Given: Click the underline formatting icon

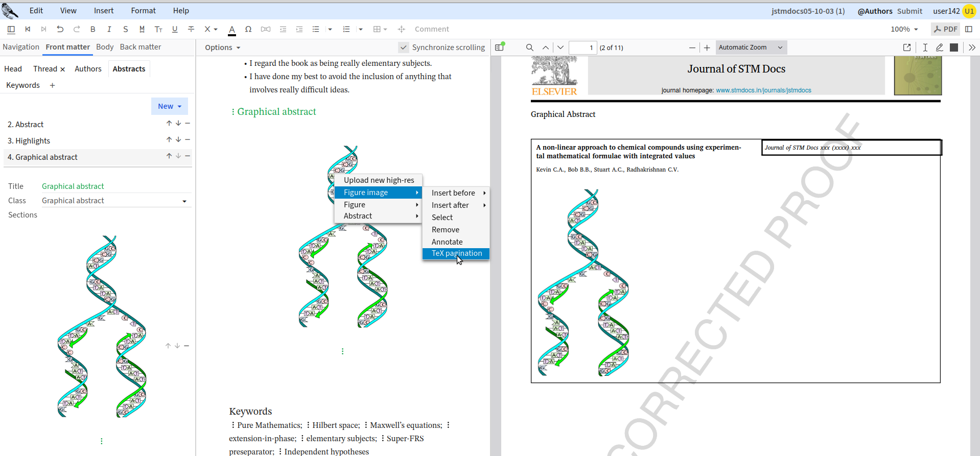Looking at the screenshot, I should 175,29.
